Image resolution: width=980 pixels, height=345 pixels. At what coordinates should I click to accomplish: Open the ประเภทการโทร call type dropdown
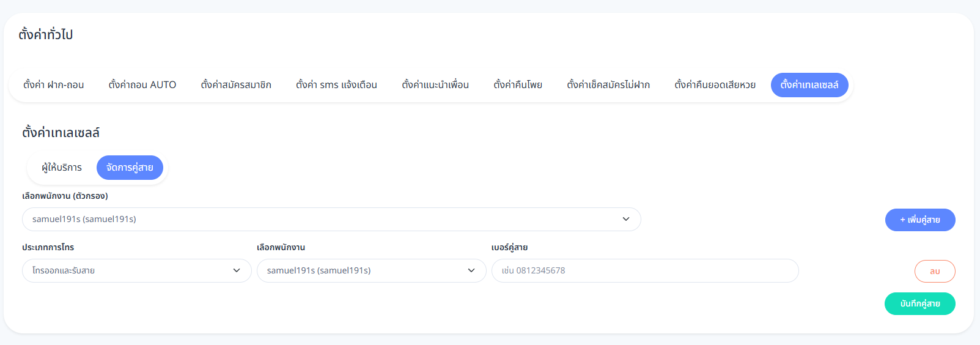tap(128, 270)
